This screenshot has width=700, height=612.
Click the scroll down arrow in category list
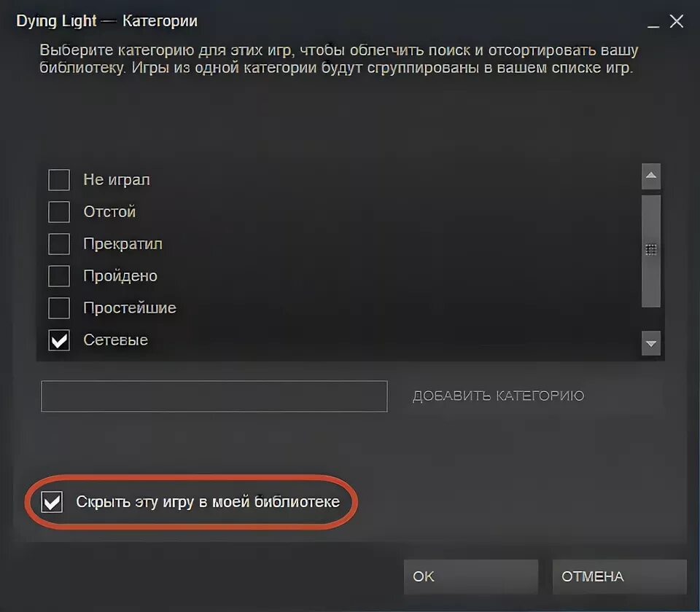coord(651,343)
